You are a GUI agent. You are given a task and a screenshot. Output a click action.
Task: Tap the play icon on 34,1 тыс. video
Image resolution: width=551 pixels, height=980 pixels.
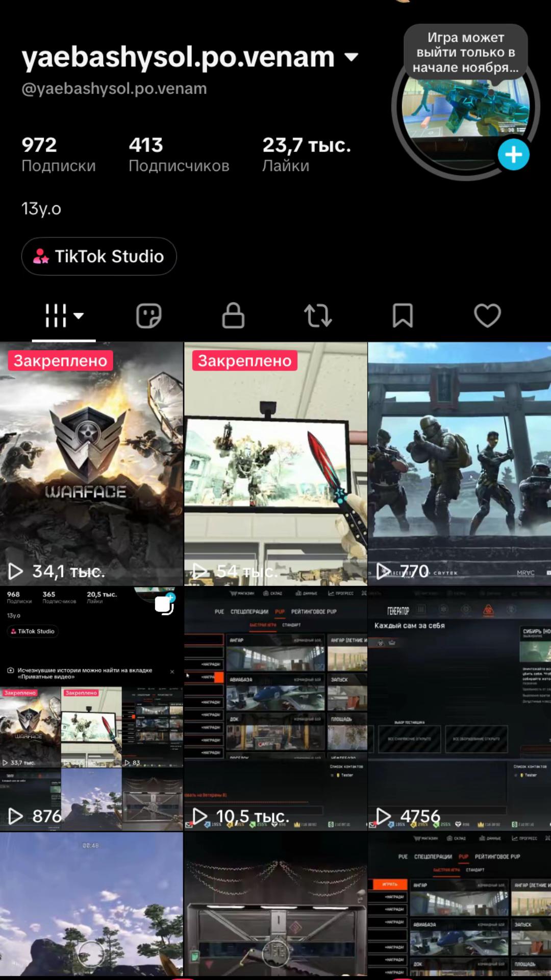click(x=15, y=571)
